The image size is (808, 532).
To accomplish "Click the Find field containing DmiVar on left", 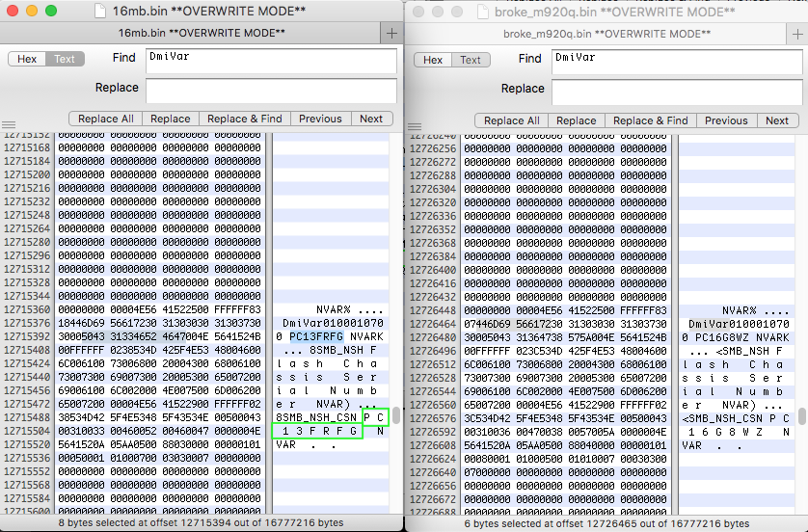I will [271, 60].
